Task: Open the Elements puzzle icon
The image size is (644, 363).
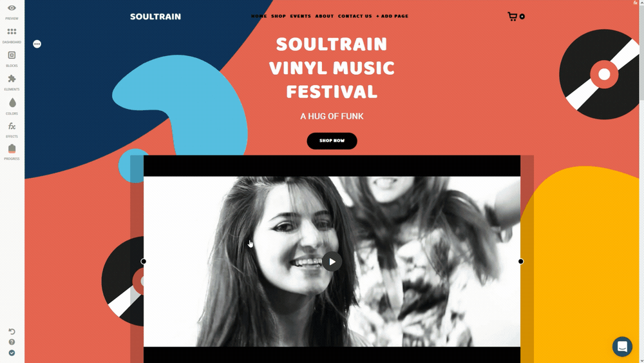Action: coord(12,79)
